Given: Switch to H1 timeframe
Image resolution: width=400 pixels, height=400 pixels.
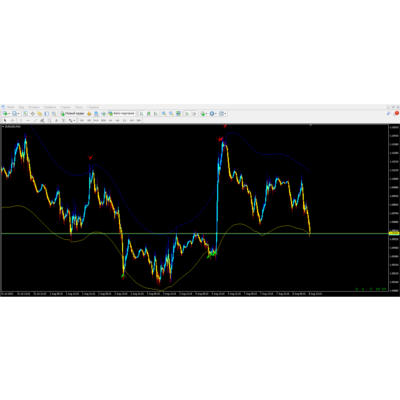Looking at the screenshot, I should [110, 120].
